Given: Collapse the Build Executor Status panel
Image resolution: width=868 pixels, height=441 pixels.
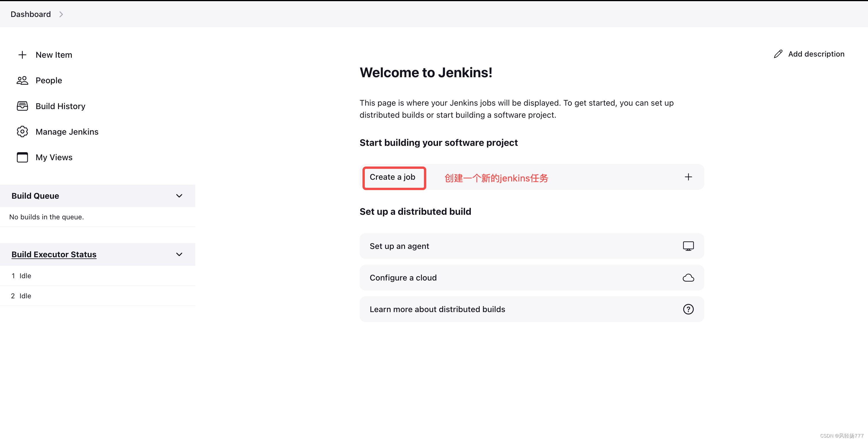Looking at the screenshot, I should point(179,254).
